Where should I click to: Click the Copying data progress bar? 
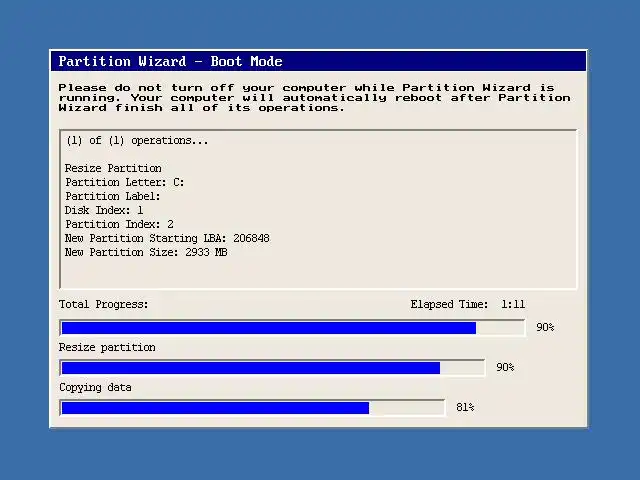[252, 408]
